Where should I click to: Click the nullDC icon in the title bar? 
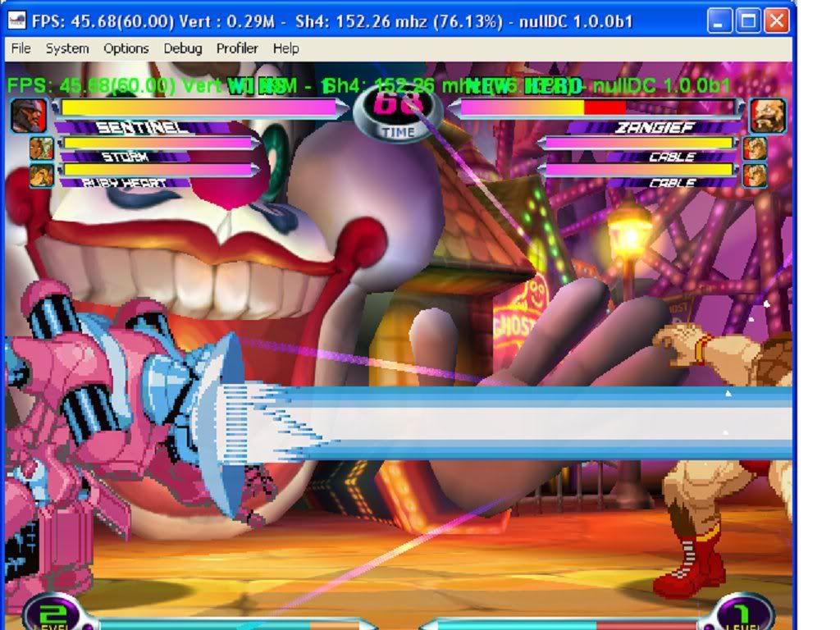(x=16, y=21)
